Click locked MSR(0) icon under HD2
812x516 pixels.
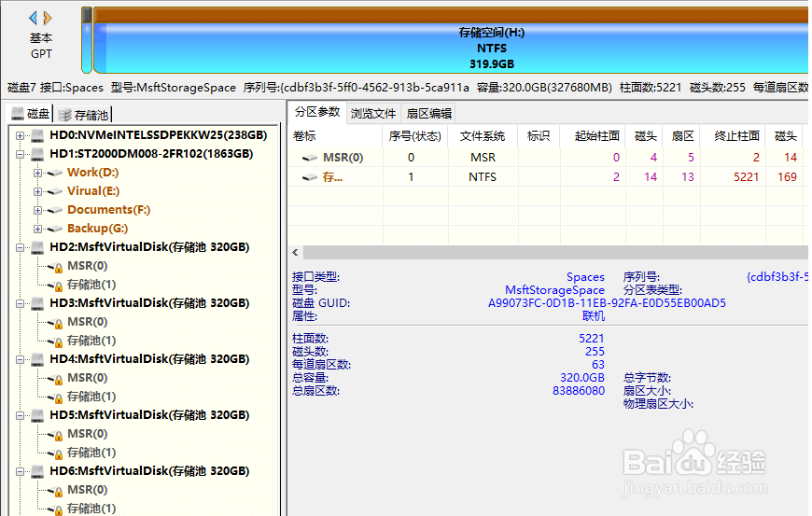[x=55, y=267]
